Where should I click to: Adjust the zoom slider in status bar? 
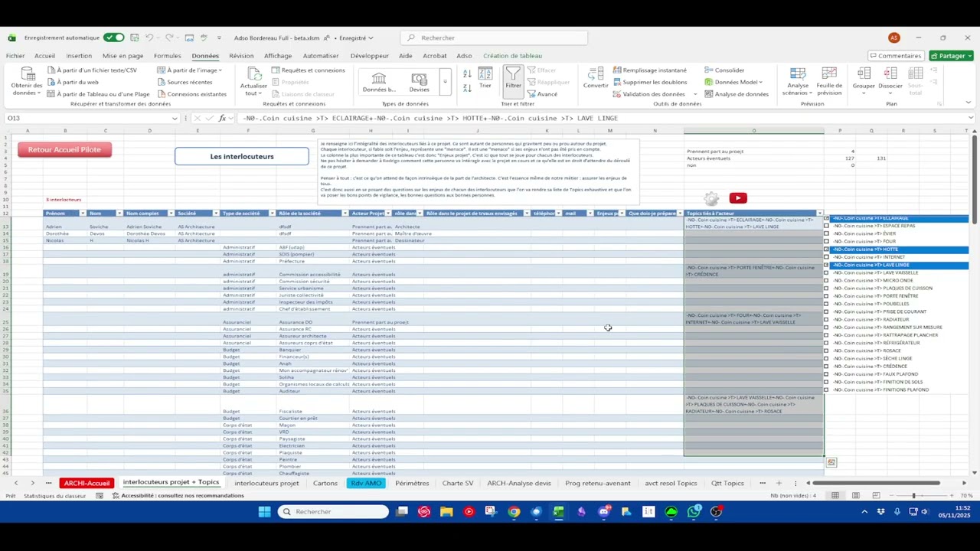pos(913,496)
